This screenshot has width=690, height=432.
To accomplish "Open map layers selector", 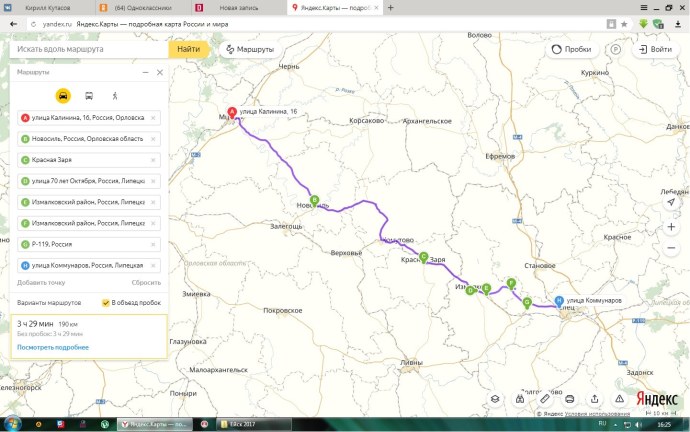I will coord(495,398).
